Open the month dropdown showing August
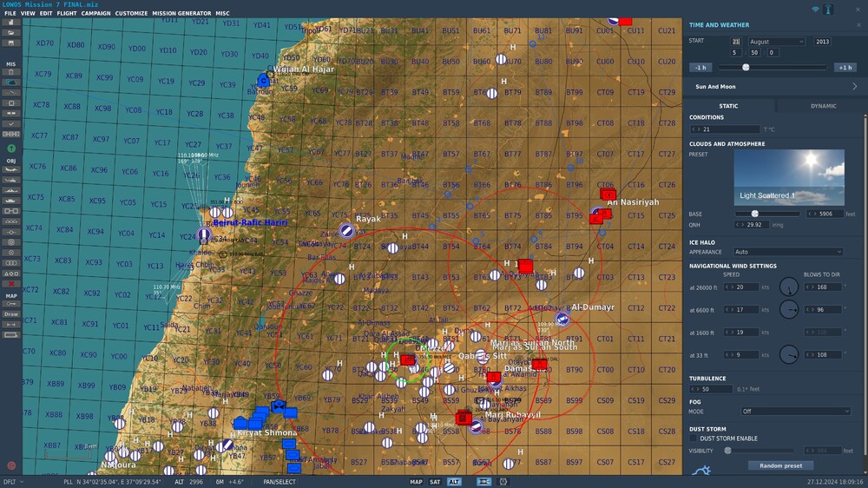868x488 pixels. (x=776, y=42)
